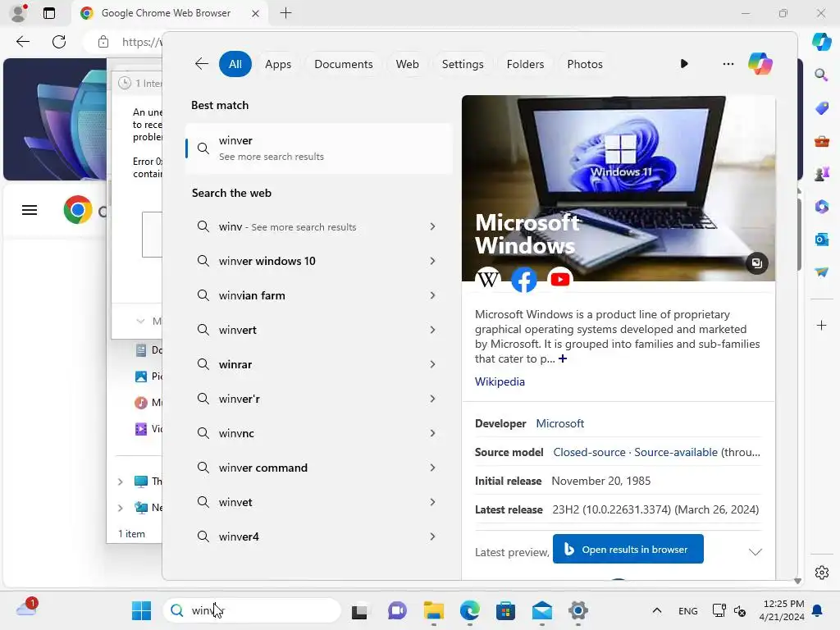This screenshot has width=840, height=630.
Task: Open the Mail app from taskbar
Action: pyautogui.click(x=541, y=610)
